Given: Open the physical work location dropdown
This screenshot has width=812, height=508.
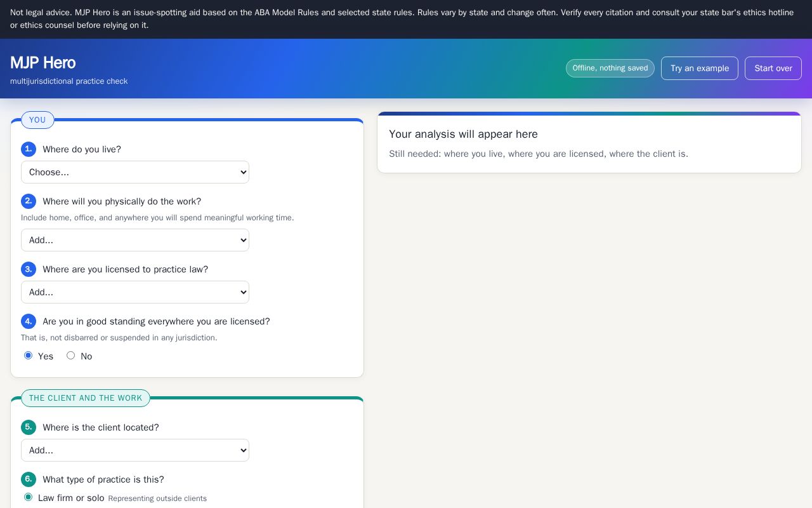Looking at the screenshot, I should 135,240.
